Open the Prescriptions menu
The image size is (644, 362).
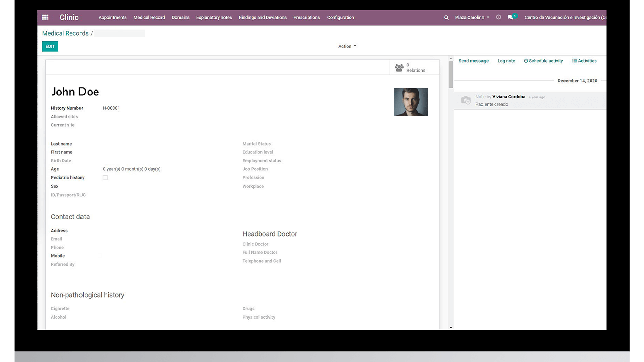(x=306, y=17)
